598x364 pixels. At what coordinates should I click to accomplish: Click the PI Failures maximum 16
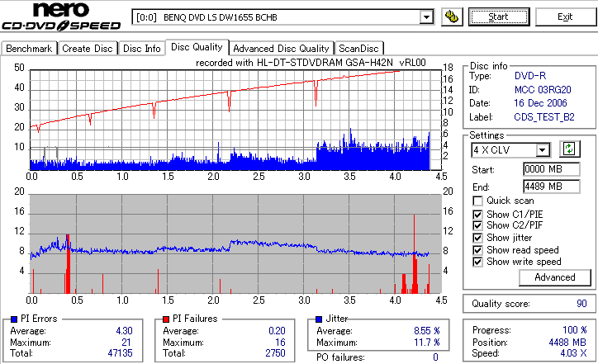click(x=280, y=343)
